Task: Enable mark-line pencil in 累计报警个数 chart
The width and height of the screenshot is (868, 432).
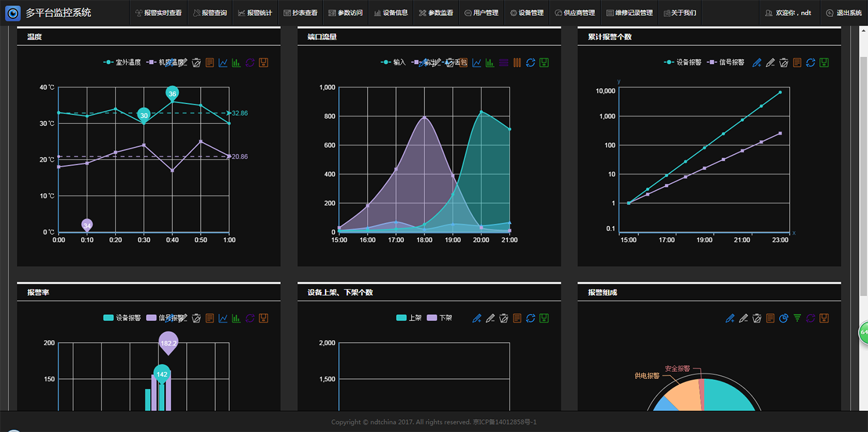Action: [x=757, y=62]
